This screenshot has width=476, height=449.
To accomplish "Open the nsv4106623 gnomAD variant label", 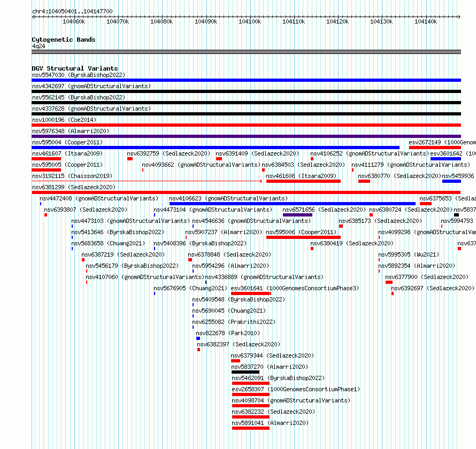I will point(228,198).
